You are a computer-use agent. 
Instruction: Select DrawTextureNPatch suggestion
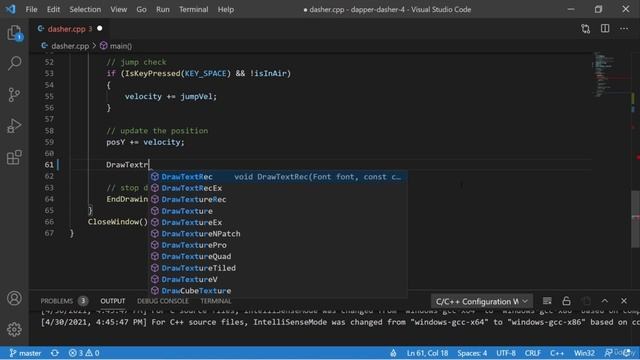tap(278, 234)
